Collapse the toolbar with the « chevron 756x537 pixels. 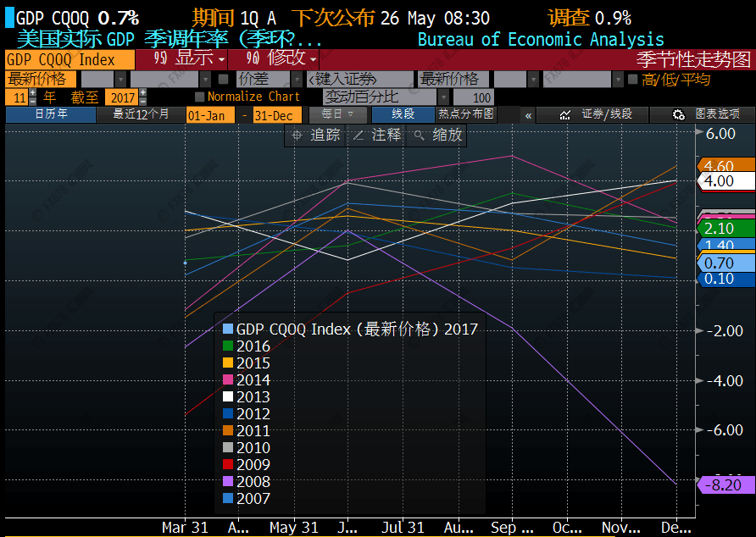(x=528, y=114)
